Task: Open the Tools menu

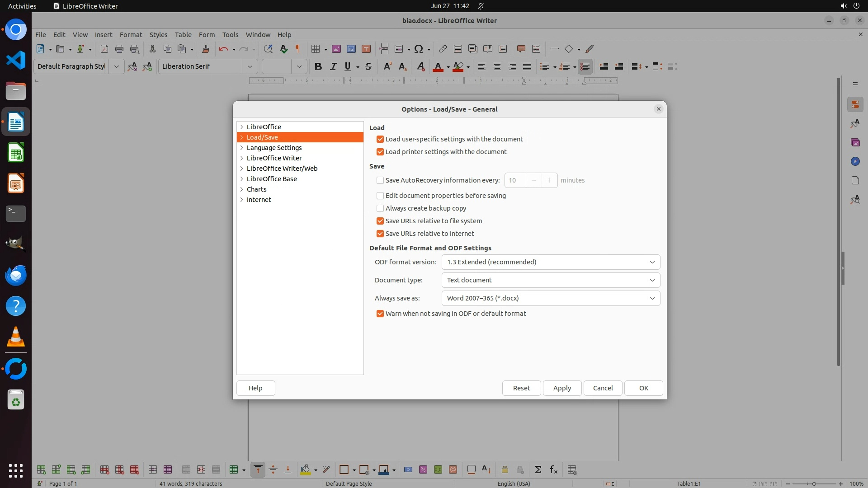Action: click(x=230, y=34)
